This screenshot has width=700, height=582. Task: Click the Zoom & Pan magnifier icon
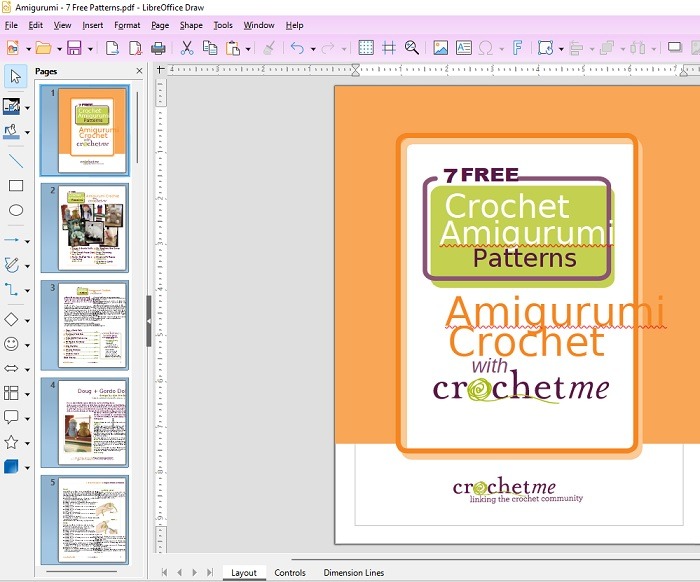pyautogui.click(x=411, y=47)
